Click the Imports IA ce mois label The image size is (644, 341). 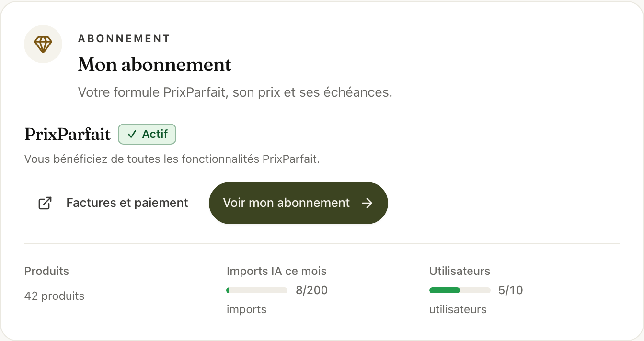(x=276, y=271)
